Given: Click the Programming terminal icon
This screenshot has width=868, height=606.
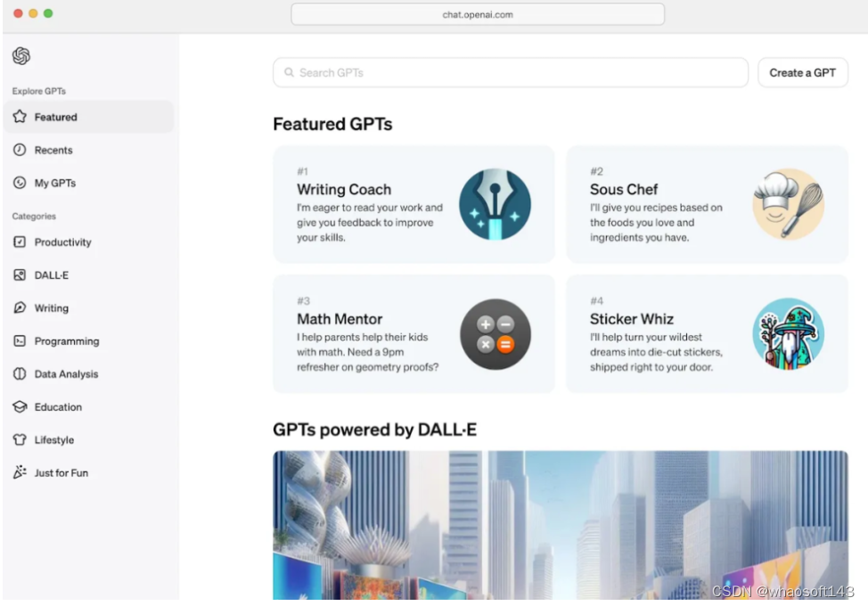Looking at the screenshot, I should click(x=20, y=341).
